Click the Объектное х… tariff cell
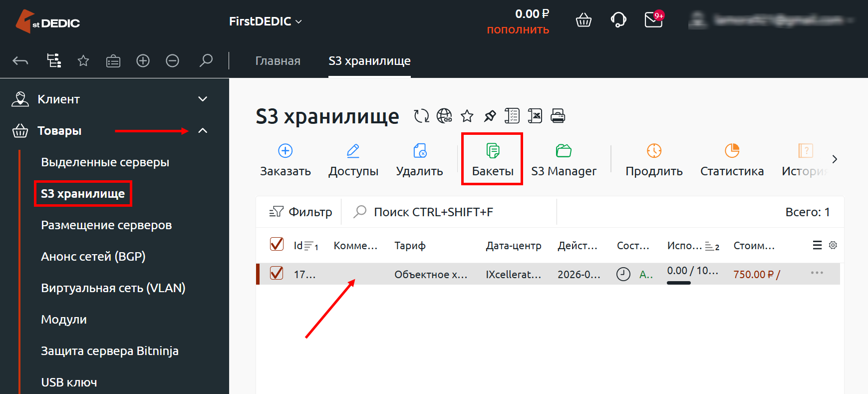The image size is (868, 394). point(431,275)
